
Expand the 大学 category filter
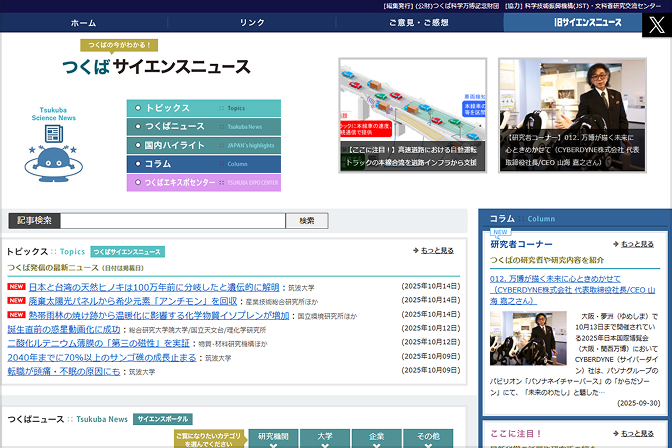point(325,438)
